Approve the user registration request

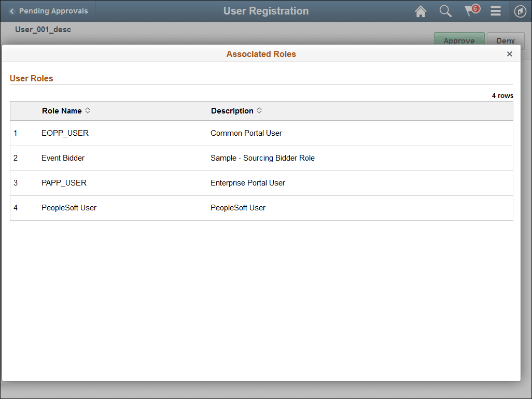coord(459,40)
